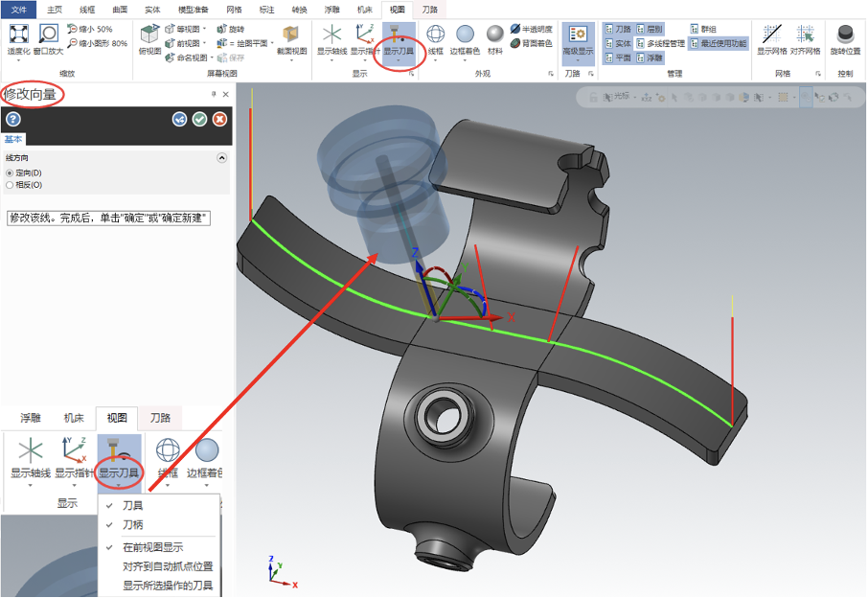Cancel with the red X button
This screenshot has width=868, height=598.
point(219,119)
